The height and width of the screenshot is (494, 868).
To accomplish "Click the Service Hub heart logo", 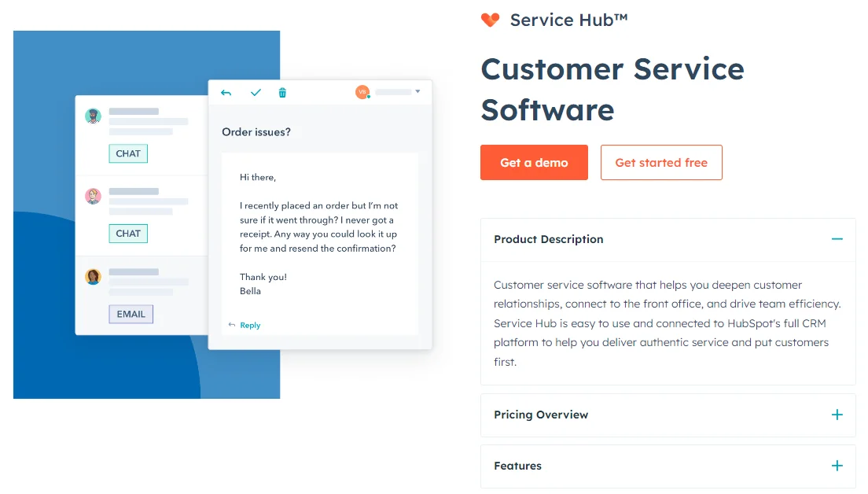I will (490, 20).
